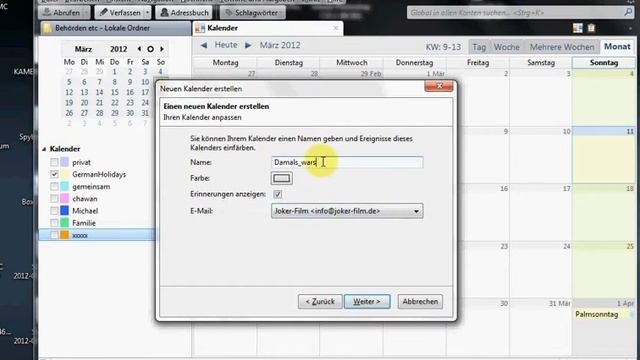
Task: Select the Kalender tab
Action: pos(267,28)
